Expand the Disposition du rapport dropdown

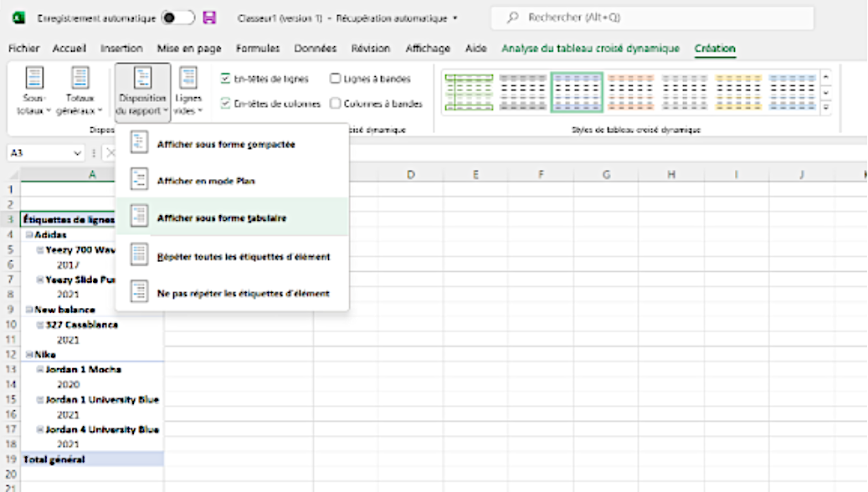[142, 92]
